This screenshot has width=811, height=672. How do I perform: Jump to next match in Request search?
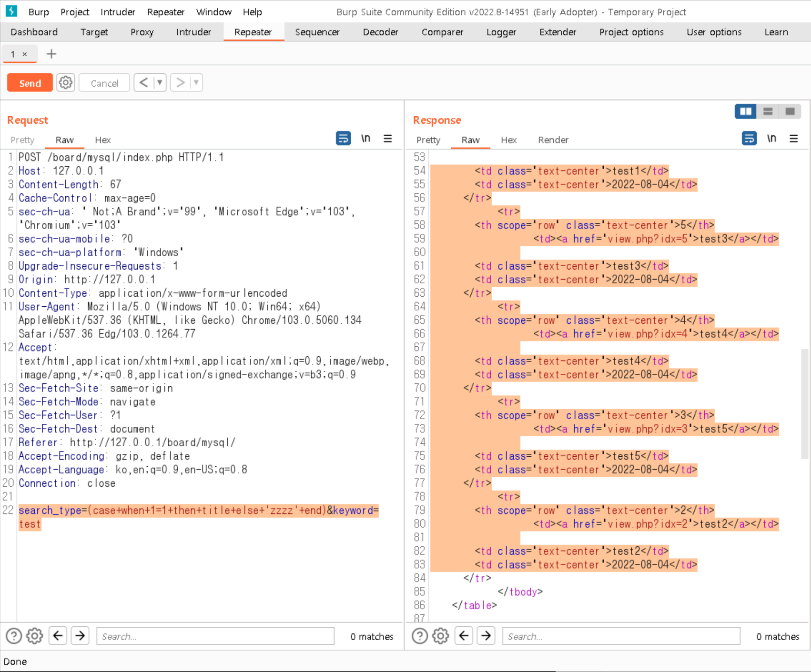tap(80, 635)
